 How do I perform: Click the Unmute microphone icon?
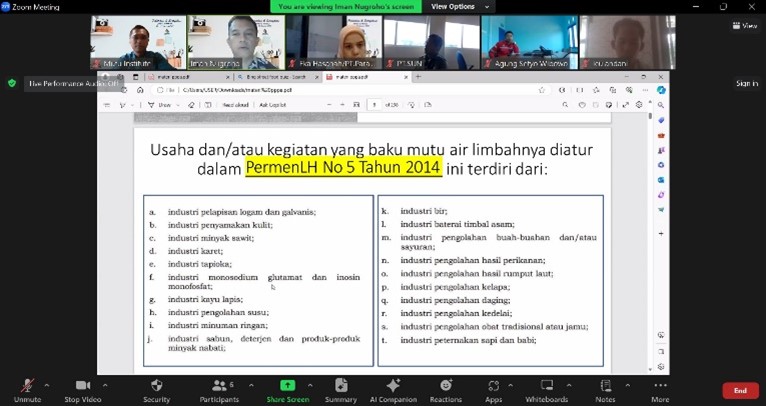[27, 386]
